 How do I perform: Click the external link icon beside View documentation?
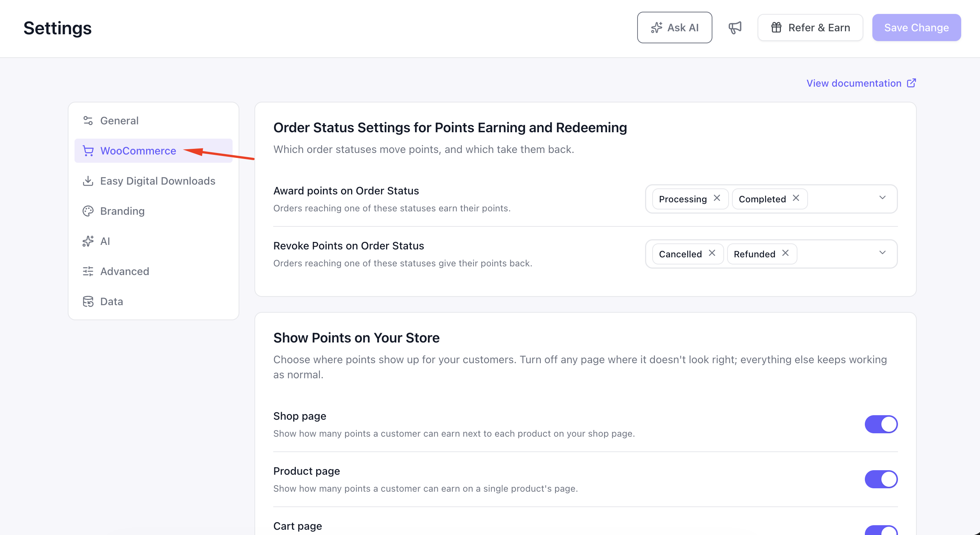[912, 83]
